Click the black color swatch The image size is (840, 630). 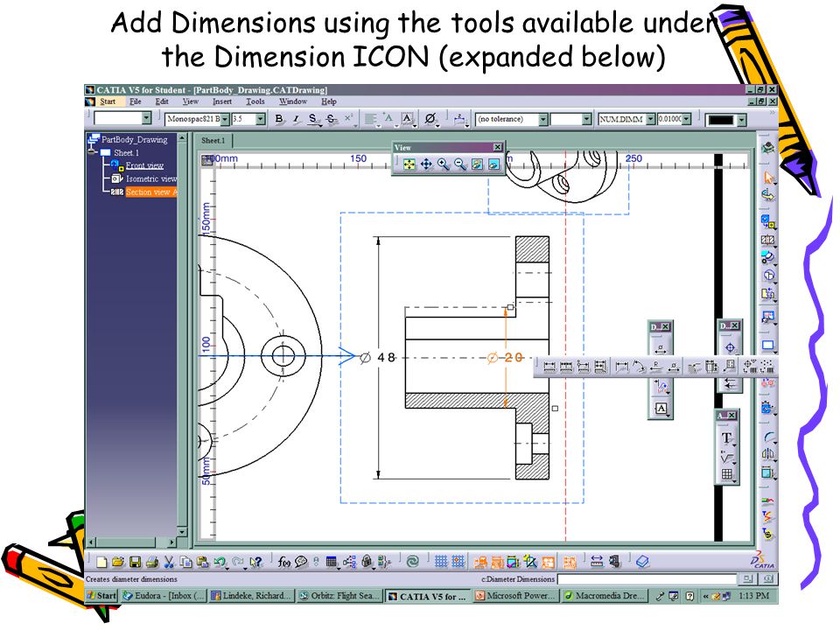(x=720, y=120)
